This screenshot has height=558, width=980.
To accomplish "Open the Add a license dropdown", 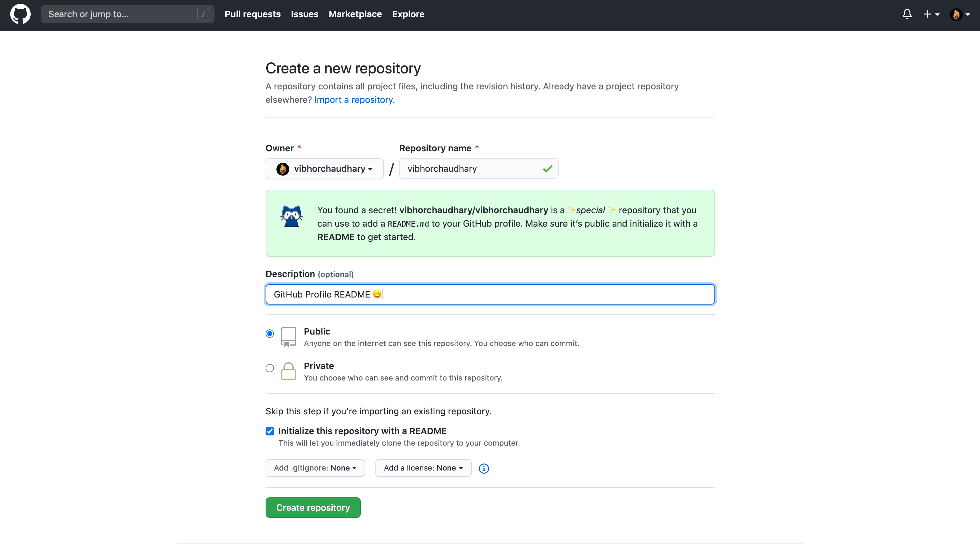I will tap(423, 468).
